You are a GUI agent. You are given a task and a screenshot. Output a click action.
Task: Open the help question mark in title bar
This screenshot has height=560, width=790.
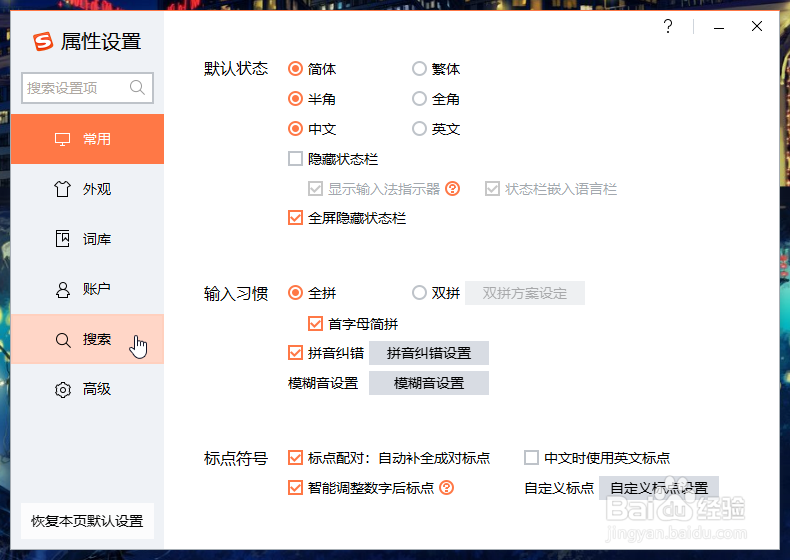point(668,26)
